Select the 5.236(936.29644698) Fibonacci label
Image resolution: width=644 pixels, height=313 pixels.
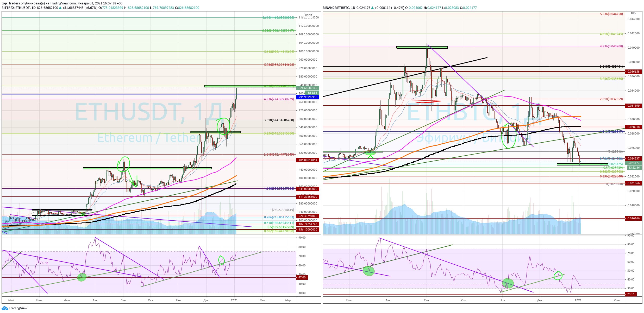coord(279,65)
